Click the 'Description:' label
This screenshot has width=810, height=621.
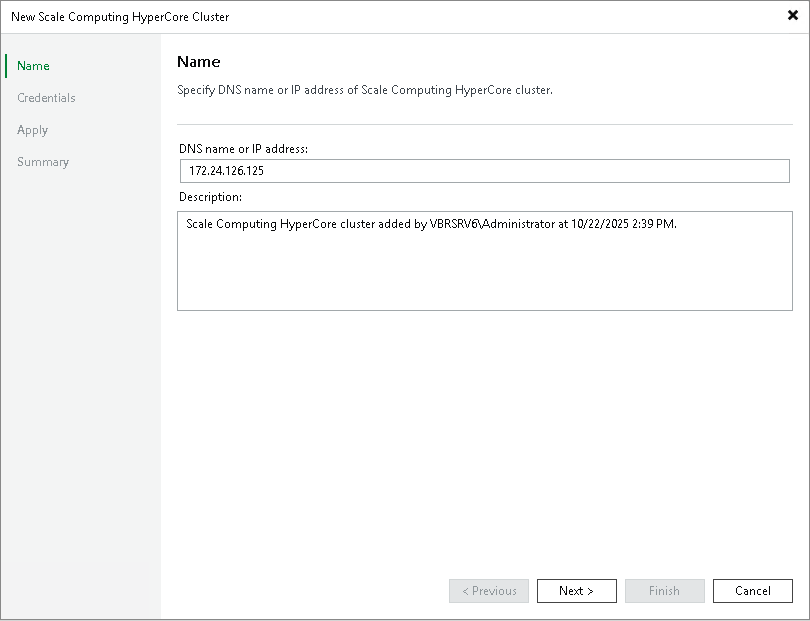[x=210, y=197]
